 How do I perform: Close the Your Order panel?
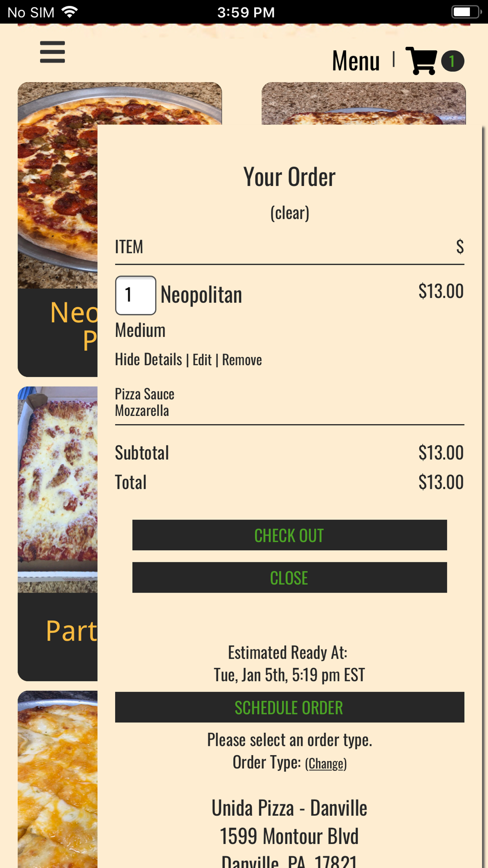(289, 578)
